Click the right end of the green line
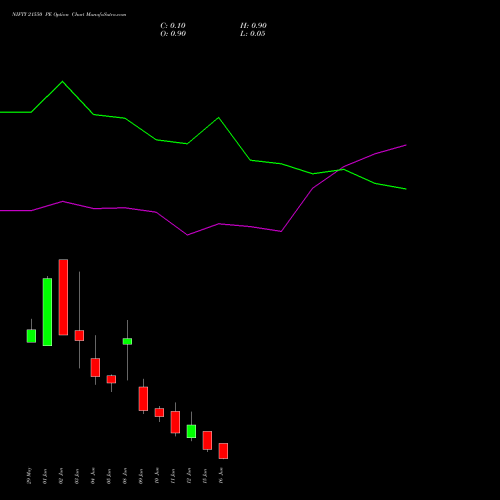Image resolution: width=500 pixels, height=500 pixels. point(406,189)
